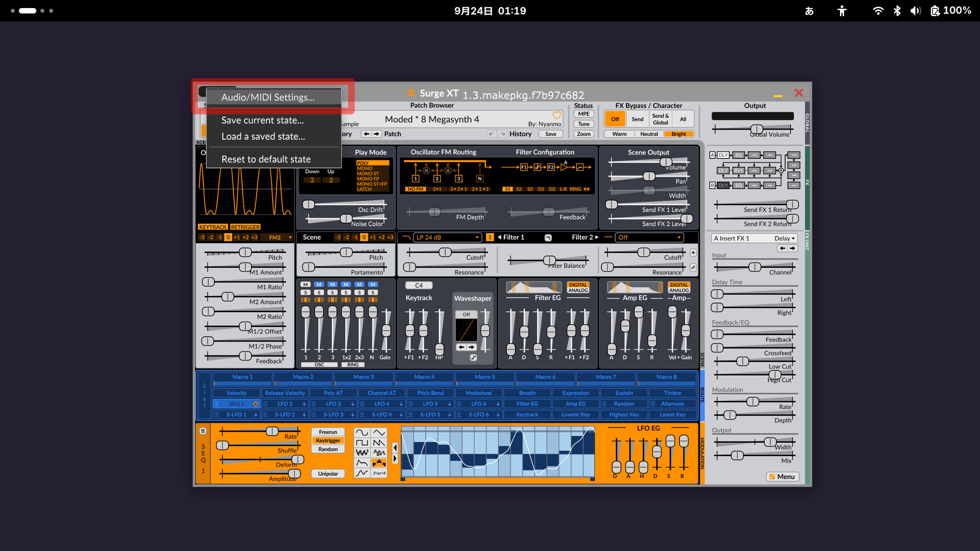
Task: Switch Filter EG to DIGITAL mode
Action: click(x=578, y=285)
